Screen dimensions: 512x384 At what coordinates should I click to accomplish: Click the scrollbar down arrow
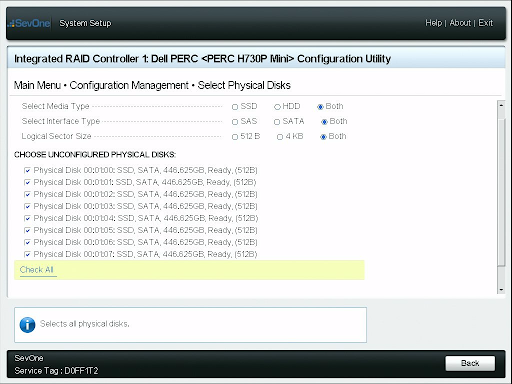tap(501, 290)
